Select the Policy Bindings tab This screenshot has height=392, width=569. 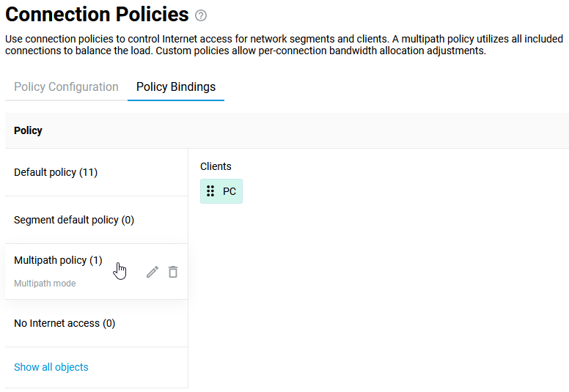pyautogui.click(x=176, y=86)
